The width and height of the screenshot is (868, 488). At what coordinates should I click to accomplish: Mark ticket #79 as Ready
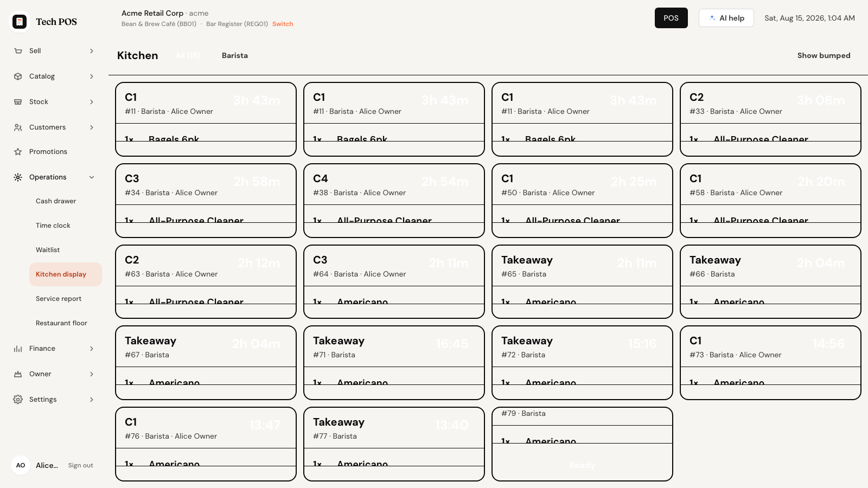[x=582, y=465]
